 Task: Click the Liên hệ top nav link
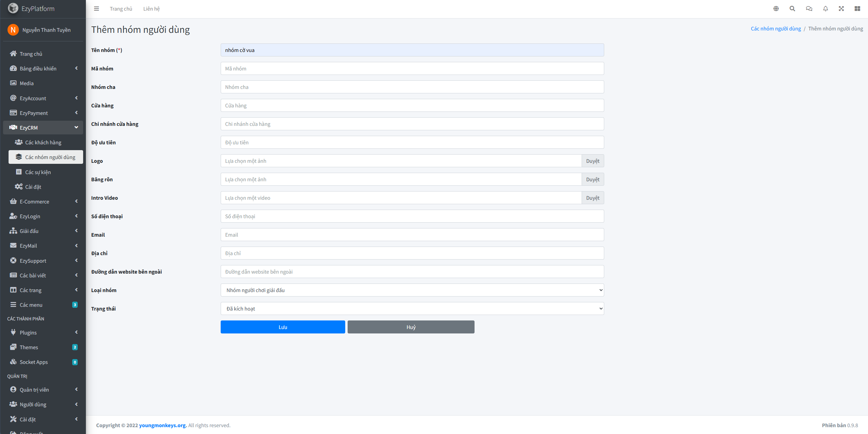[151, 9]
